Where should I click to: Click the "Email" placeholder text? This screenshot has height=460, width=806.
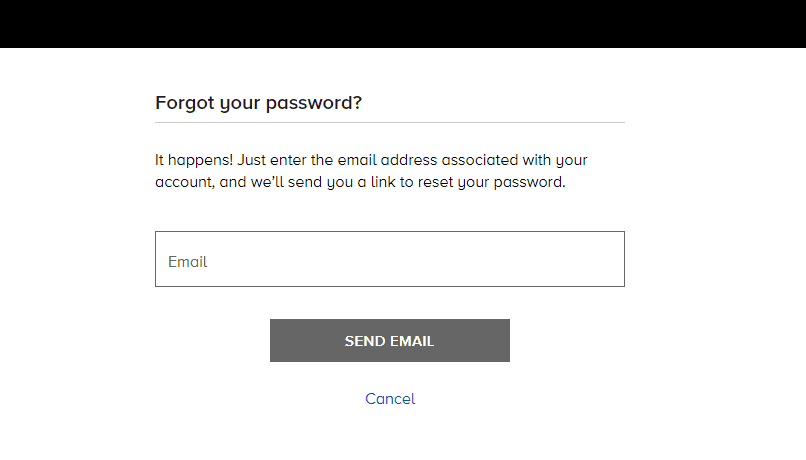pyautogui.click(x=188, y=262)
